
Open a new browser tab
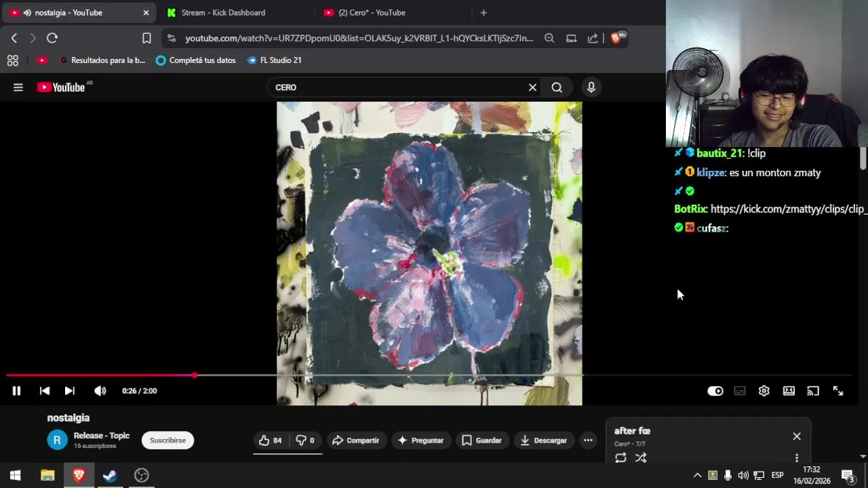(484, 13)
